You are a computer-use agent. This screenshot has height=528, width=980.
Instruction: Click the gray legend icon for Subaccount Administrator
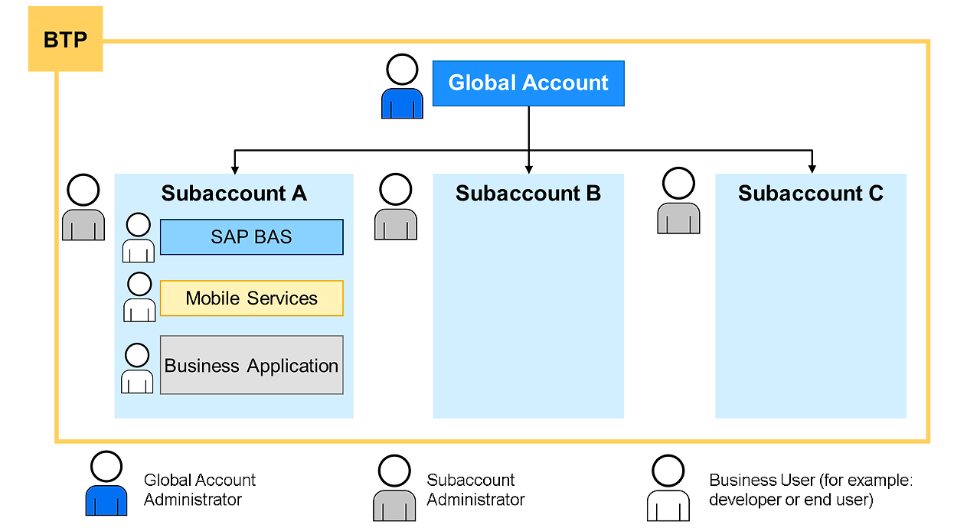394,488
